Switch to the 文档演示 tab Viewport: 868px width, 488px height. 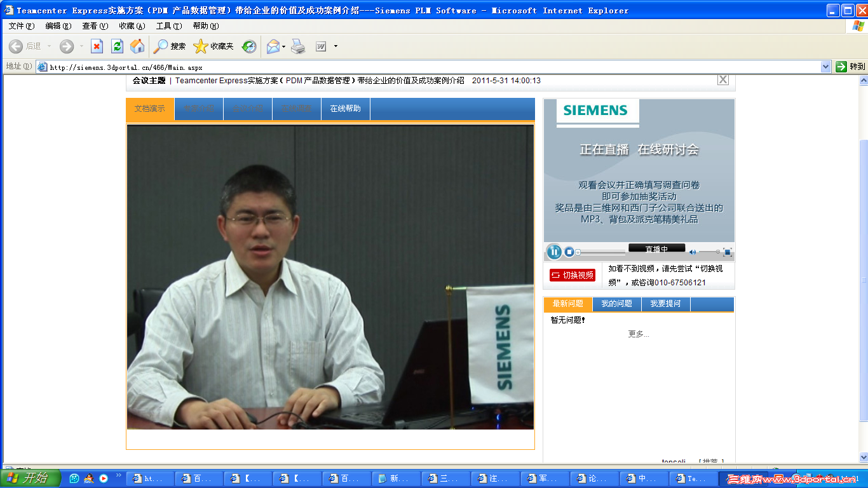click(149, 109)
